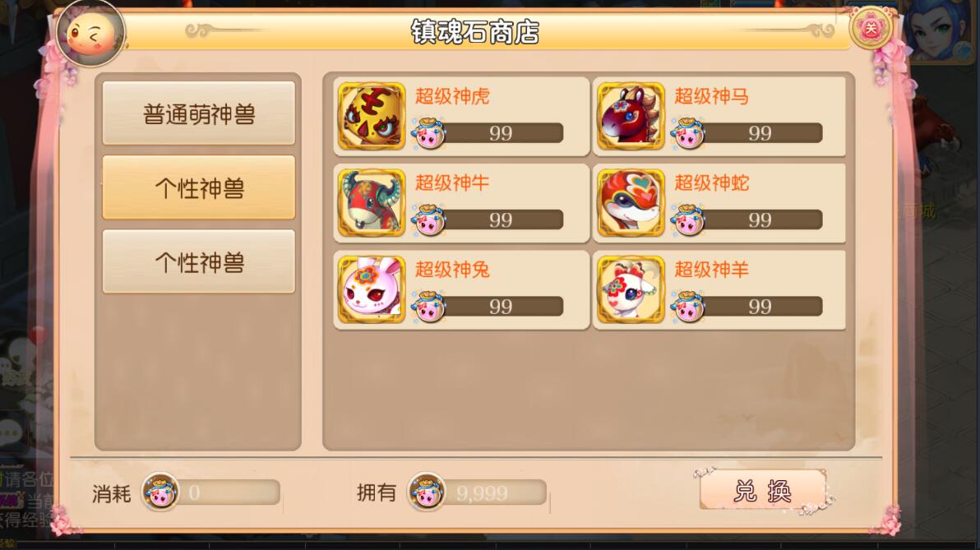Select the 超级神蛇 snake icon
This screenshot has width=980, height=550.
pyautogui.click(x=631, y=203)
